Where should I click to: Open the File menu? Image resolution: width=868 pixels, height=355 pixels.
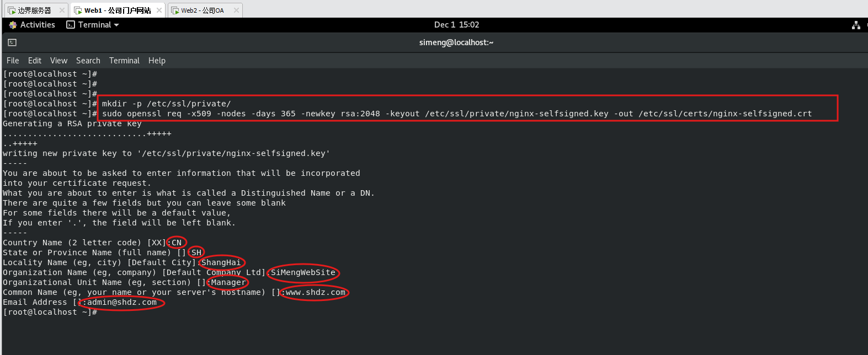[x=13, y=61]
